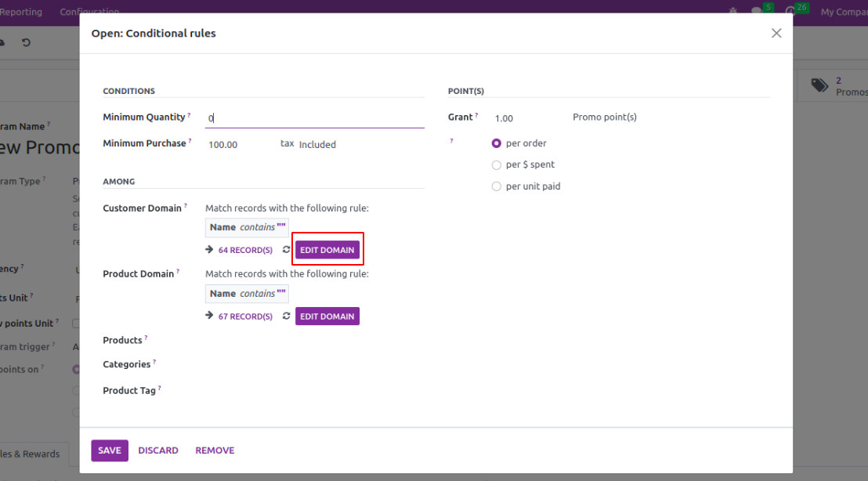Open the Reporting menu
Screen dimensions: 868x481
pos(21,12)
